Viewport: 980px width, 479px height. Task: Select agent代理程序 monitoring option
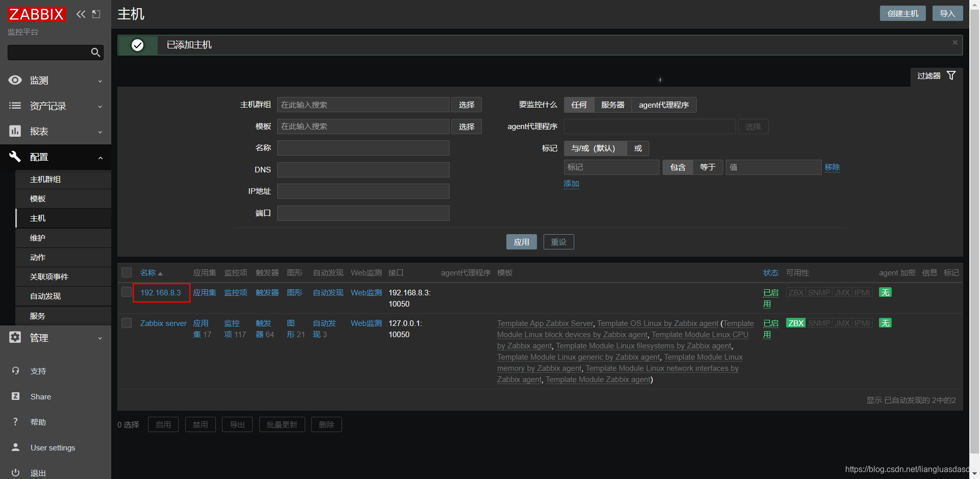(x=664, y=105)
